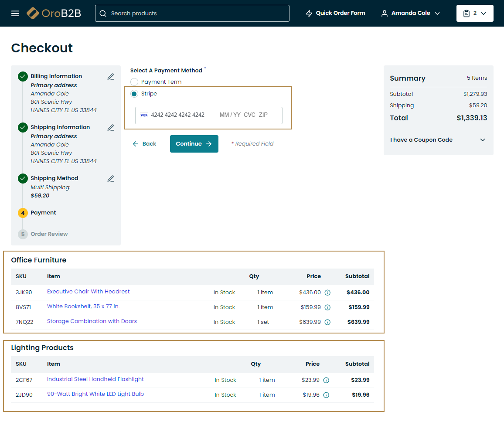The height and width of the screenshot is (422, 504).
Task: Click info icon beside $19.96 price
Action: (326, 395)
